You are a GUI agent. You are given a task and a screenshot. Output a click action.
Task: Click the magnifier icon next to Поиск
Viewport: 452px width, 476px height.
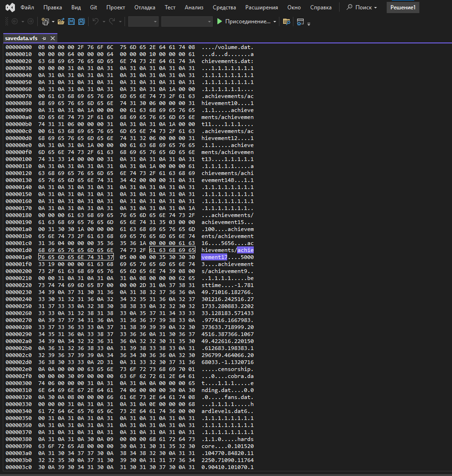349,7
